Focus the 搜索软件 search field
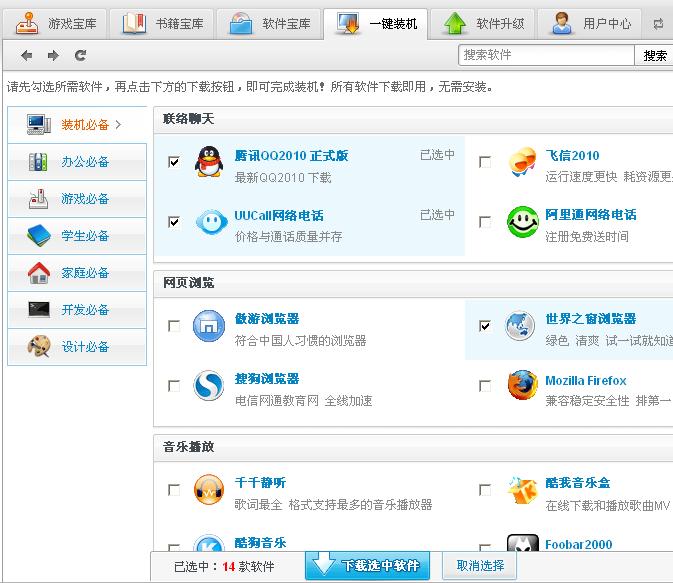This screenshot has height=583, width=673. click(546, 55)
